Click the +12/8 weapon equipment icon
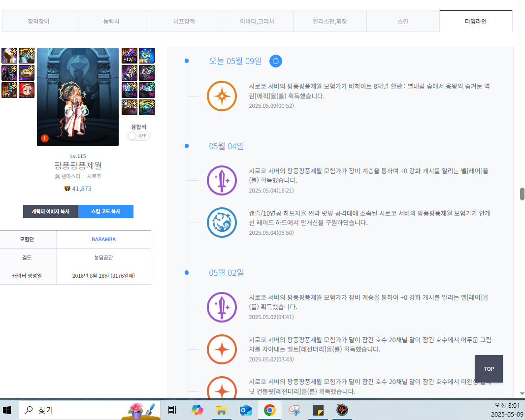Image resolution: width=525 pixels, height=420 pixels. [130, 56]
